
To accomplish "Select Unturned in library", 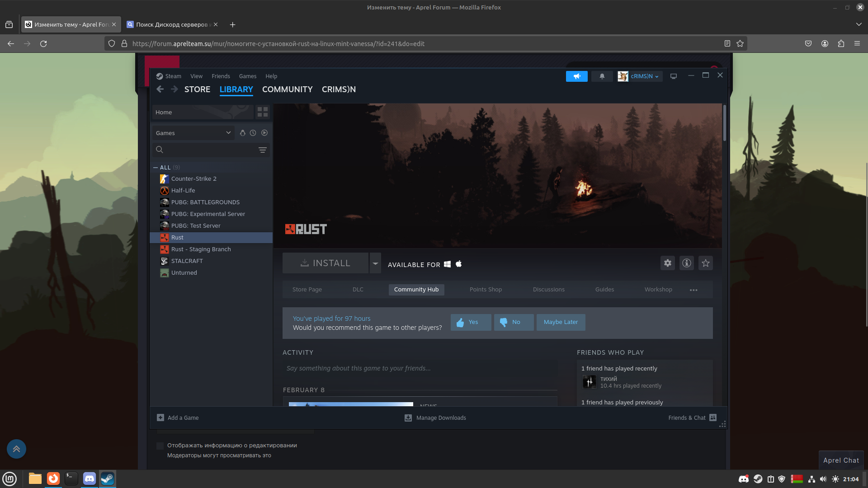I will (212, 273).
